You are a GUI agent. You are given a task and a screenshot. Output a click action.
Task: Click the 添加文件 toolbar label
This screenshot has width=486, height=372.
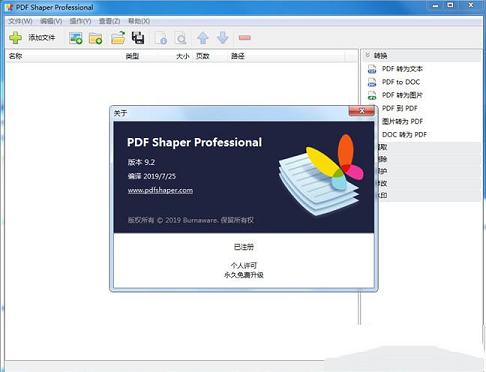pos(42,38)
